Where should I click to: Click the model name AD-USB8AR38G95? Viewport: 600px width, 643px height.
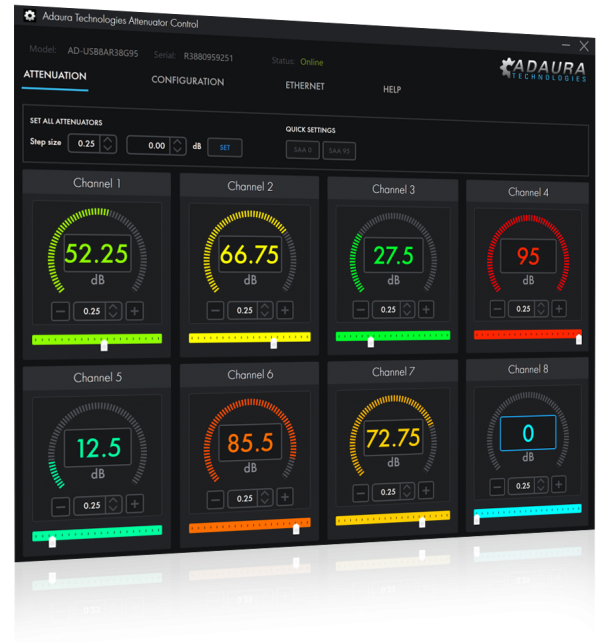[103, 52]
